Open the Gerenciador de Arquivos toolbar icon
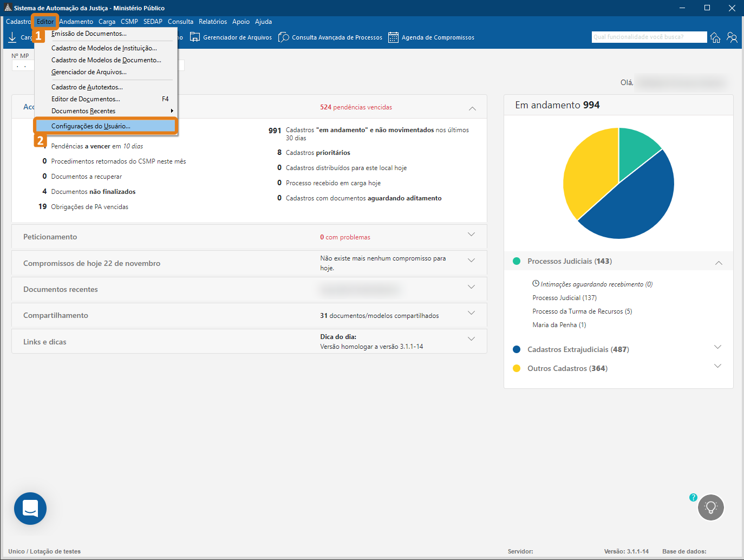 coord(195,37)
